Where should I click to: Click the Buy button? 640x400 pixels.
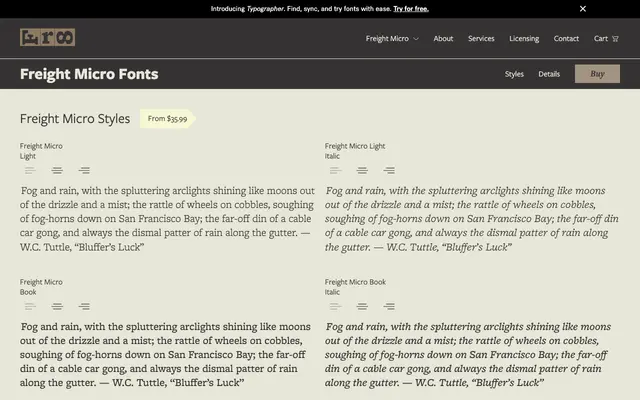597,74
